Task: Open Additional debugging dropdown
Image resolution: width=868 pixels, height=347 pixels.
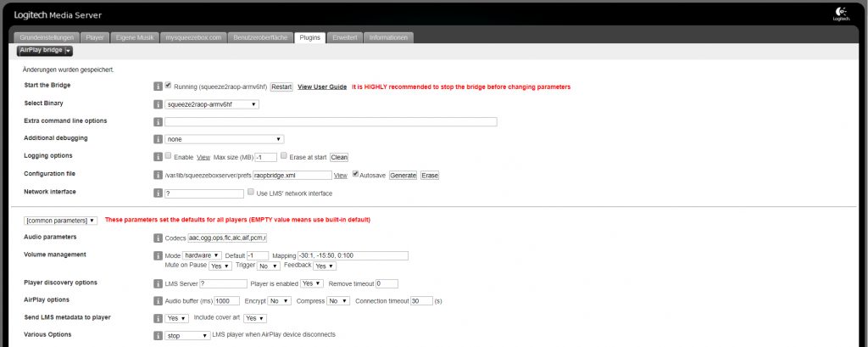Action: coord(224,139)
